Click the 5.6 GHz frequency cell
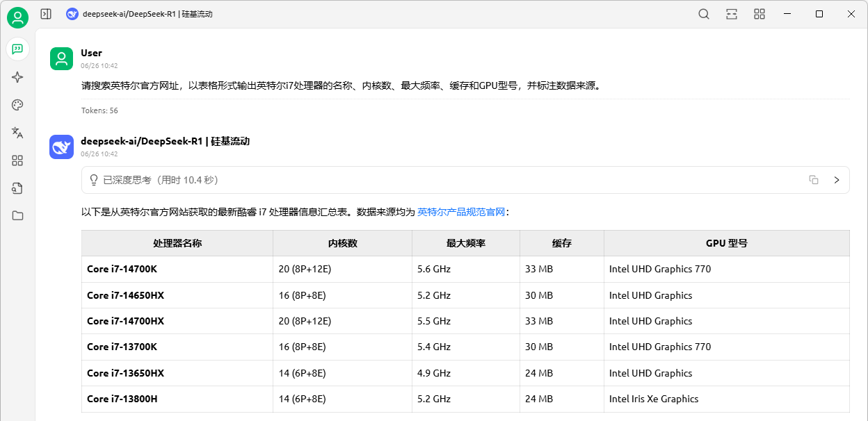This screenshot has width=868, height=421. [x=466, y=269]
